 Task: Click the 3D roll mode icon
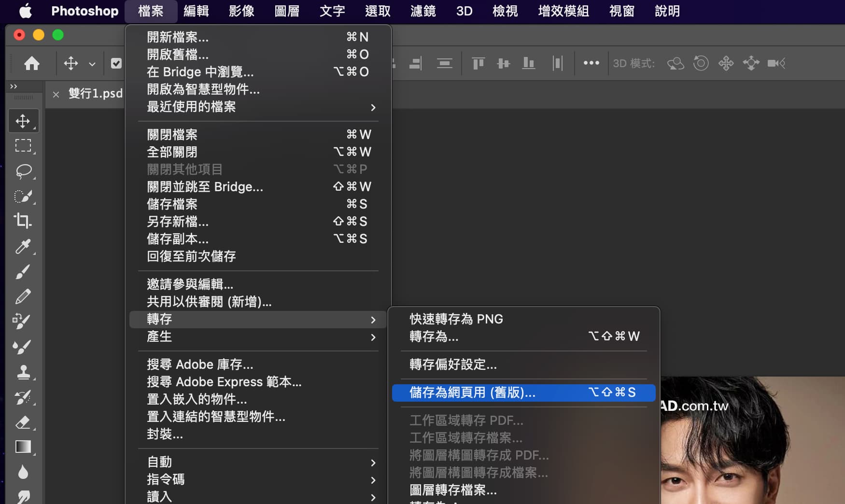click(x=701, y=63)
